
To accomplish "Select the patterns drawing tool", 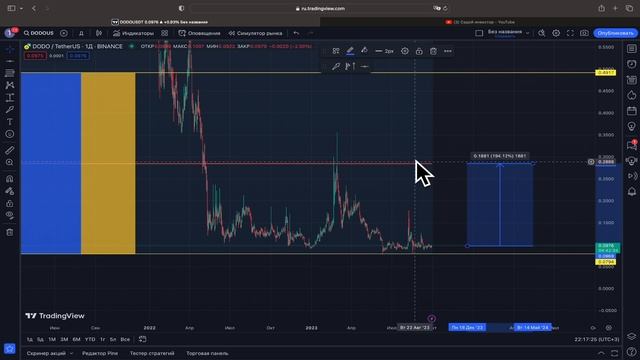I will click(x=10, y=85).
